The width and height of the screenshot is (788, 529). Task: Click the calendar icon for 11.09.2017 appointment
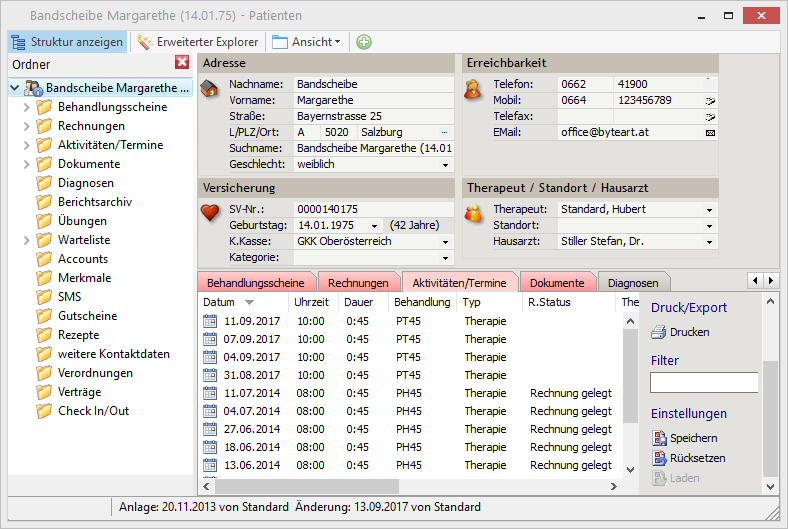point(210,321)
